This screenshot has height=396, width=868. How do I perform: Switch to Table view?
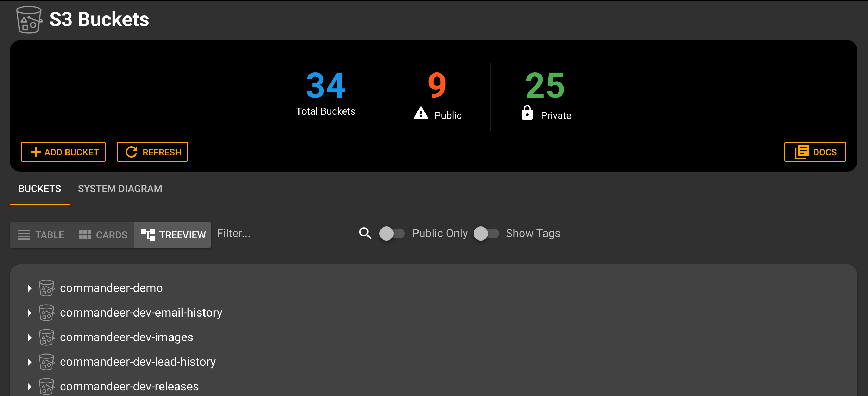point(41,235)
